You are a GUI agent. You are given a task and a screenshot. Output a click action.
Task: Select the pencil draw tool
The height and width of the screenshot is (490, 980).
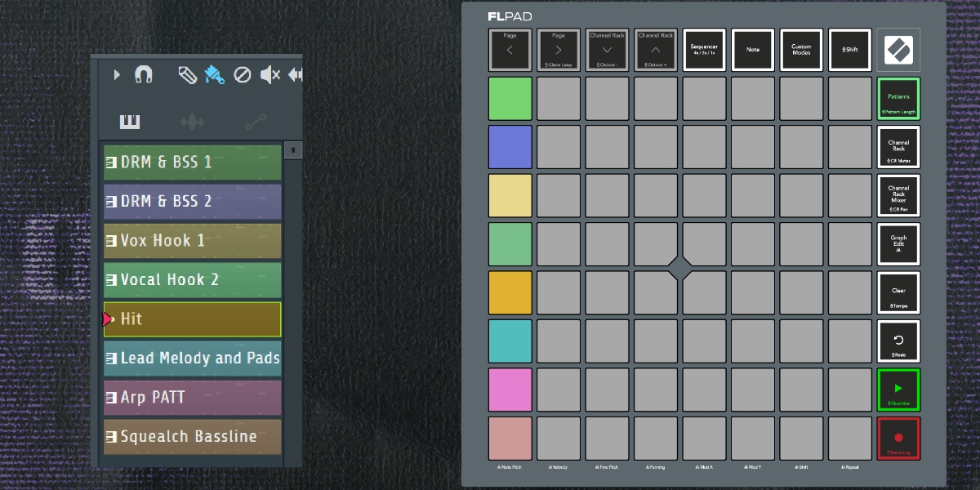tap(188, 75)
